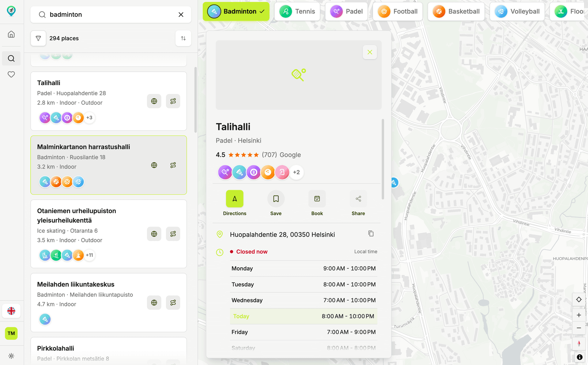Select the Volleyball sport filter
Image resolution: width=588 pixels, height=365 pixels.
point(517,12)
